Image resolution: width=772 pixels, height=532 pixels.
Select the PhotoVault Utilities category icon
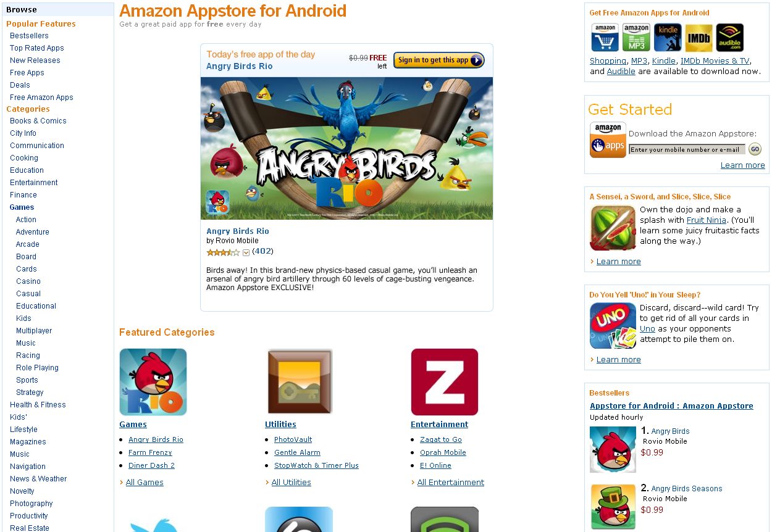(x=299, y=381)
